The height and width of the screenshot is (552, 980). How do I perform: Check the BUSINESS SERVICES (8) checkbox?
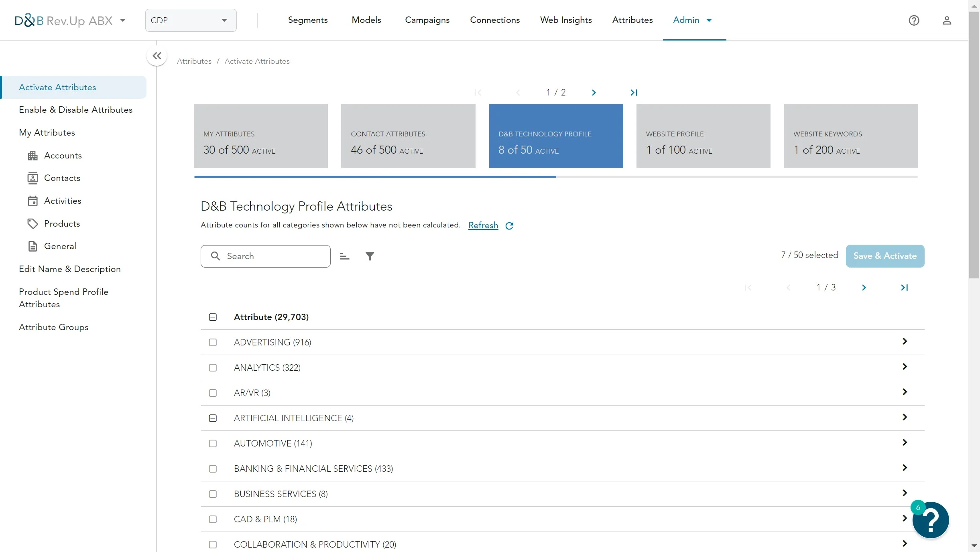coord(213,494)
